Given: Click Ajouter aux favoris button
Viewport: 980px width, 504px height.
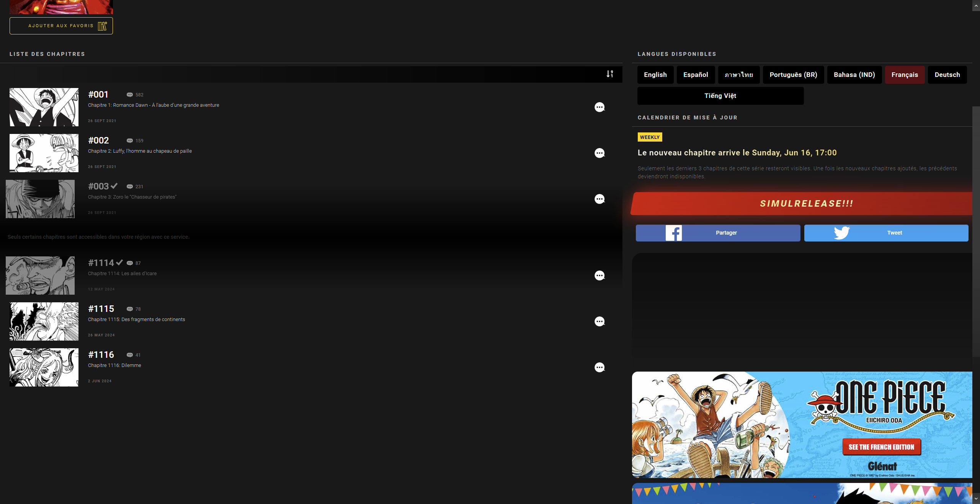Looking at the screenshot, I should pos(61,26).
